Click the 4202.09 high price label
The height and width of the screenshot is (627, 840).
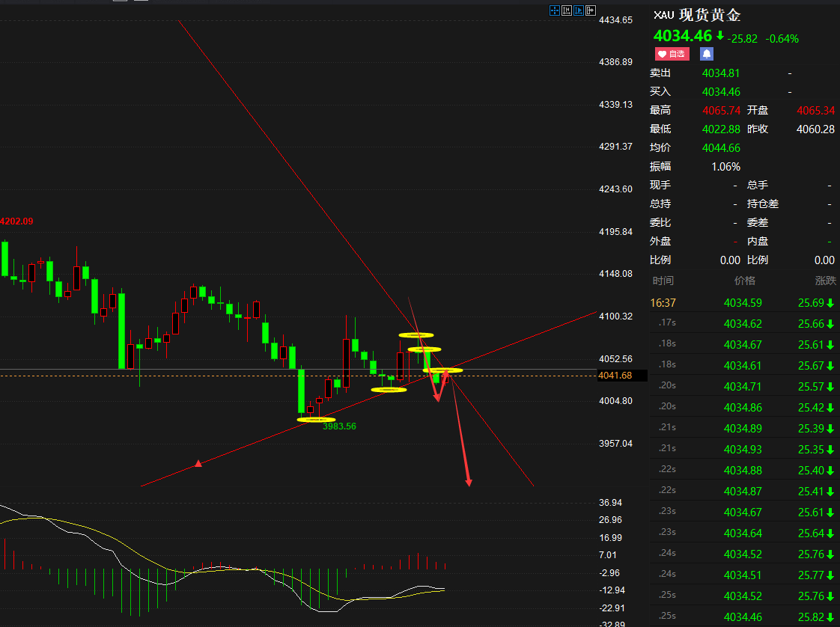coord(16,221)
